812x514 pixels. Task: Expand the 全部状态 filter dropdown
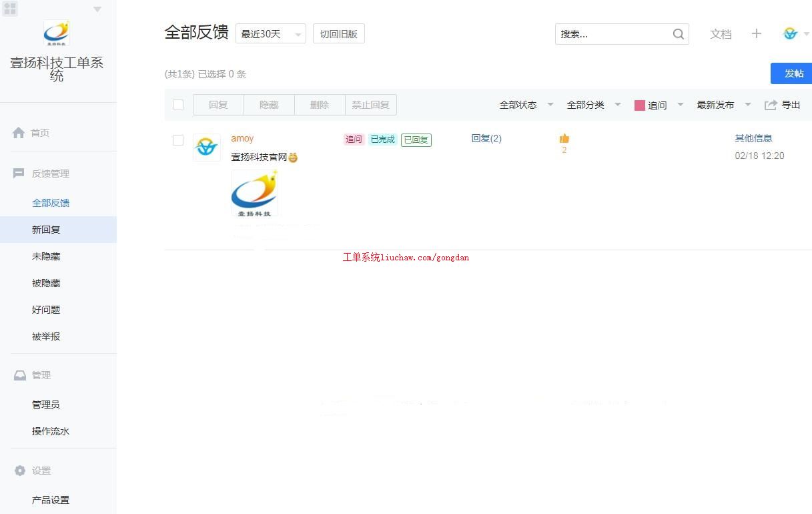526,105
